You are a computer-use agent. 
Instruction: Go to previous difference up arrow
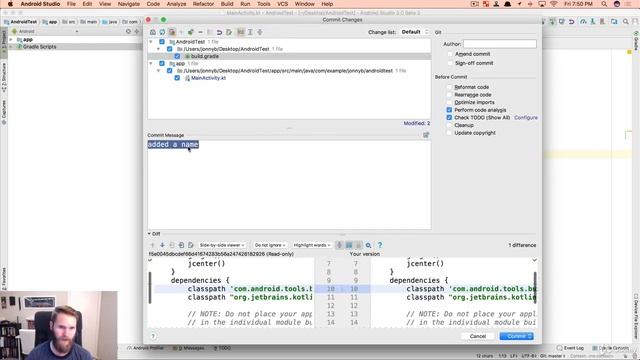(x=153, y=245)
